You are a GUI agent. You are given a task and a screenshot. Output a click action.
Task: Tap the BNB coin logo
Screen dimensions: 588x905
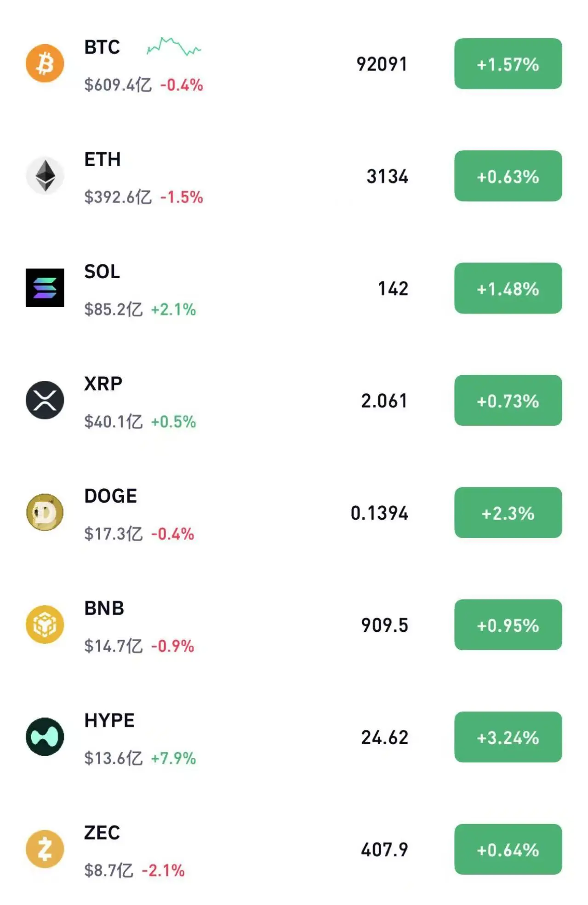click(45, 624)
